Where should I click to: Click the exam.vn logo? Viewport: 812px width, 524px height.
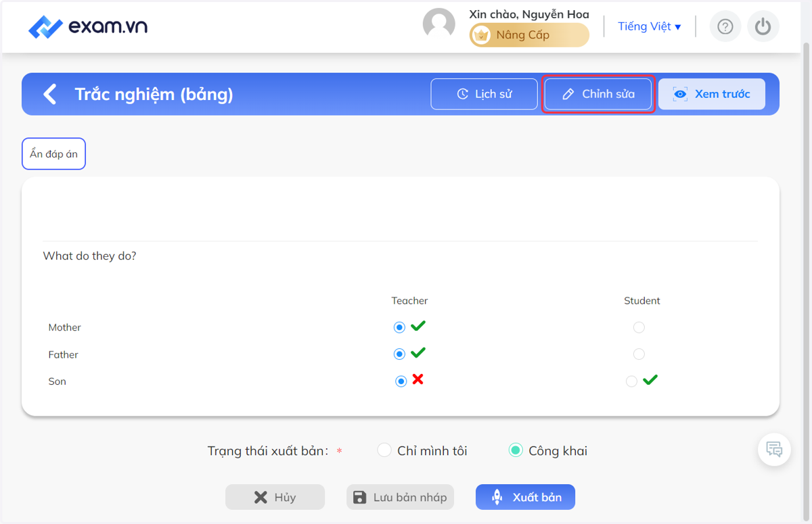(x=88, y=27)
